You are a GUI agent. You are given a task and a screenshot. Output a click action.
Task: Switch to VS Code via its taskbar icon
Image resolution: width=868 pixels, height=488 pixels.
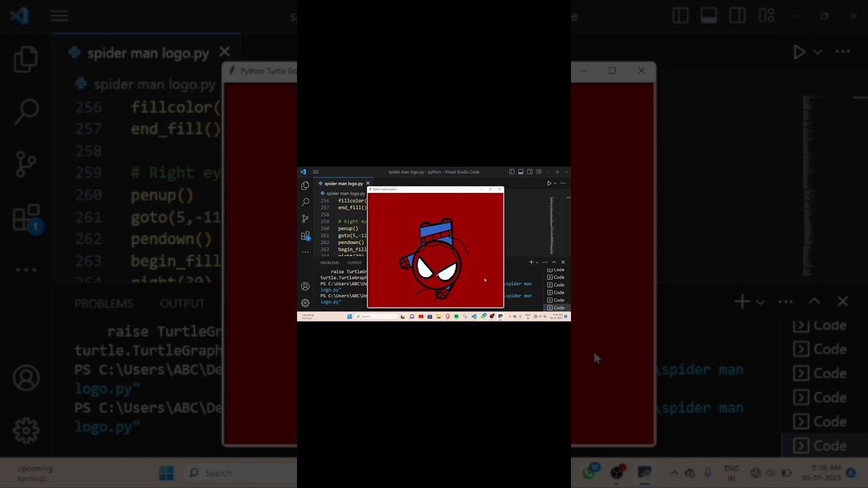[x=474, y=317]
